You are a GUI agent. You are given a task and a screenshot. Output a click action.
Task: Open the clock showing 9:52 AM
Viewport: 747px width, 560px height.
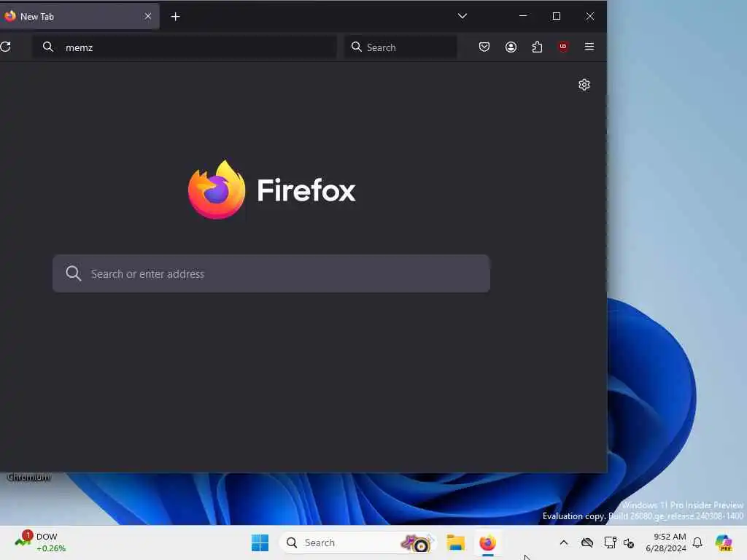(665, 542)
